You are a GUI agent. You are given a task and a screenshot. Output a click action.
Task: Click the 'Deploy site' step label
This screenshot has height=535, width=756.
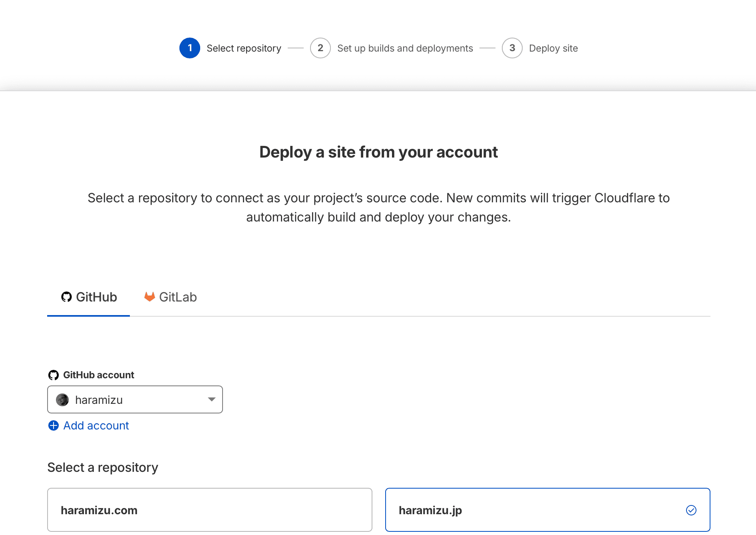[x=553, y=48]
